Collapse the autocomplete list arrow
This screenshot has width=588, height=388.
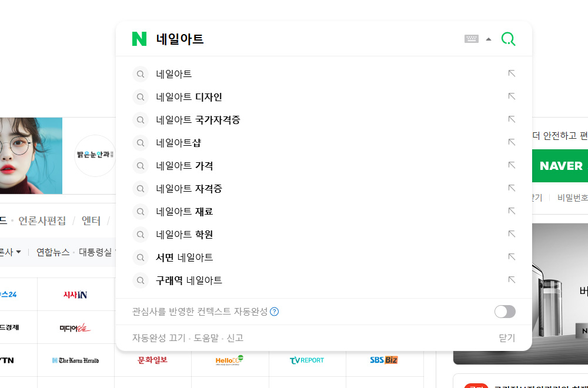(x=489, y=39)
